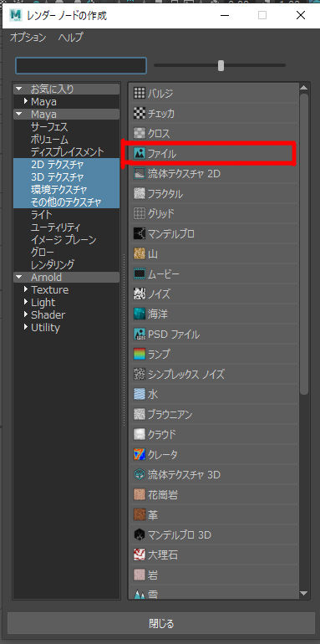Select the イメージ プレーン category
Viewport: 320px width, 644px height.
[x=63, y=239]
